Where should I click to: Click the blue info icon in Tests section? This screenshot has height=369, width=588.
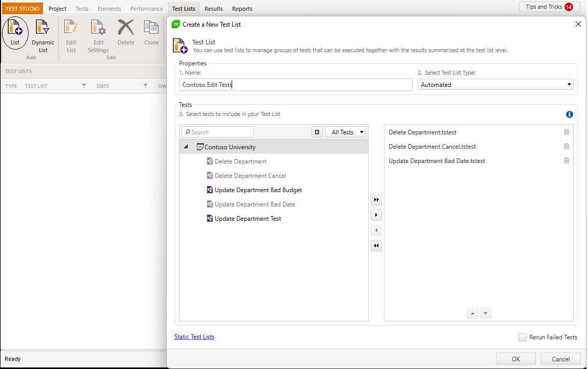(x=569, y=114)
